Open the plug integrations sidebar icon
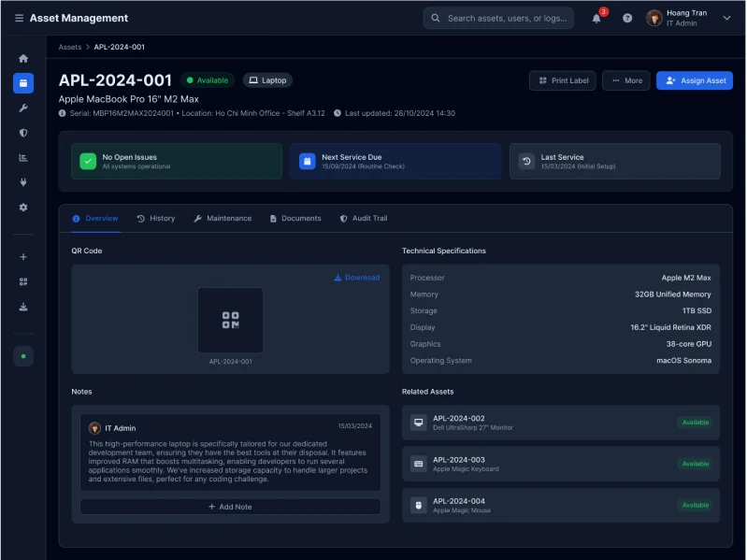Screen dimensions: 747x560 (23, 182)
